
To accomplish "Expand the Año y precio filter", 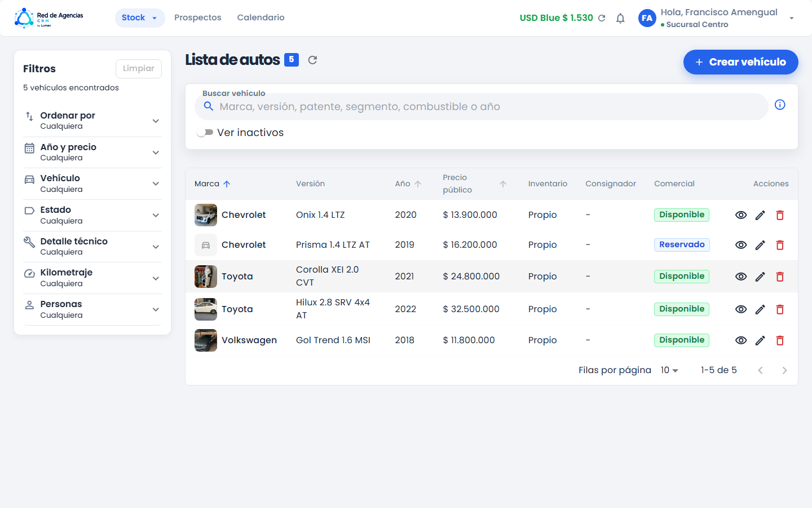I will [92, 152].
